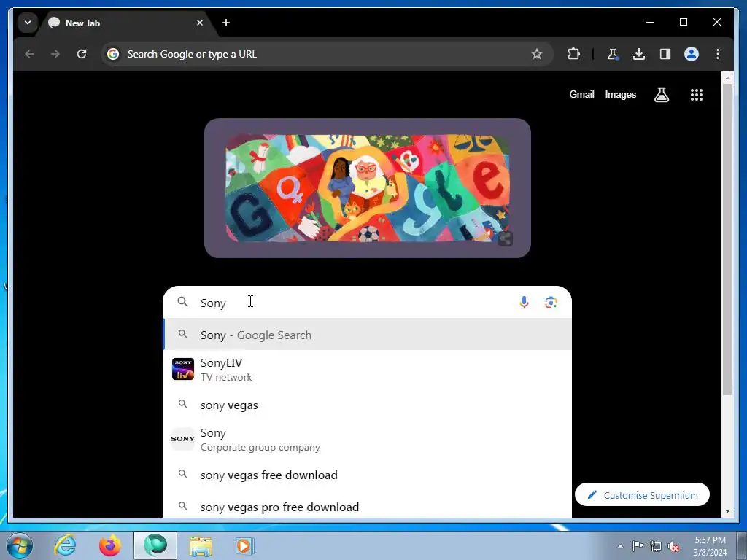Show hidden tray icons arrow
The image size is (747, 560).
point(620,546)
